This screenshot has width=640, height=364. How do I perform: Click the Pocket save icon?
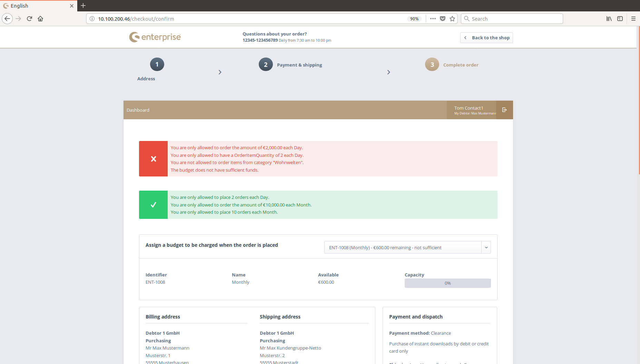pos(443,19)
